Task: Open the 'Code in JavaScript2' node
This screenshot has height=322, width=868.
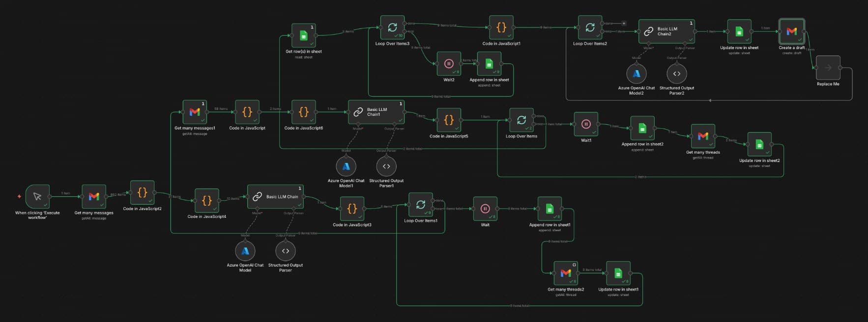Action: tap(142, 192)
